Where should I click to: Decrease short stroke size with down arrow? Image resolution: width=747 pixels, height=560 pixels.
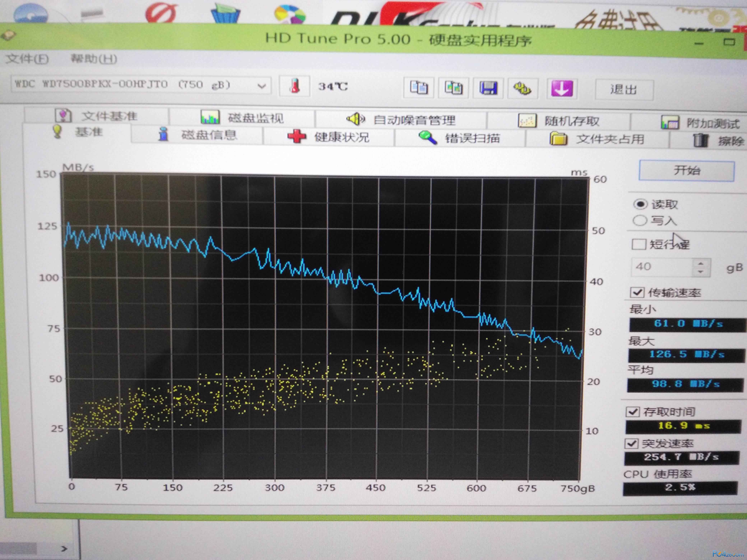click(x=701, y=272)
